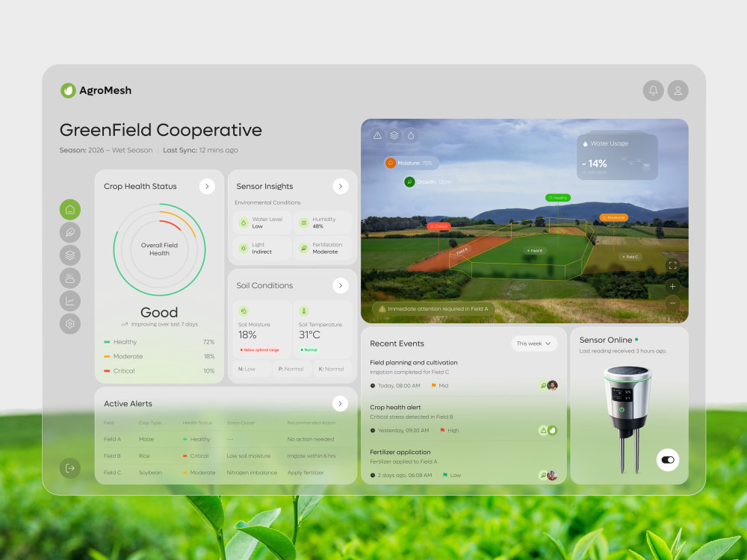
Task: Click the warning icon on Crop health alert
Action: (x=543, y=430)
